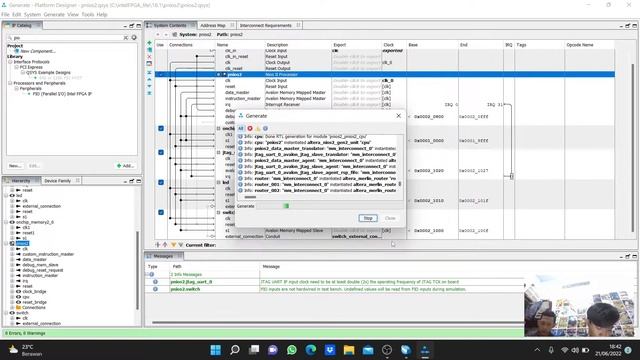Maximize the Hierarchy panel
This screenshot has width=640, height=360.
coord(138,181)
